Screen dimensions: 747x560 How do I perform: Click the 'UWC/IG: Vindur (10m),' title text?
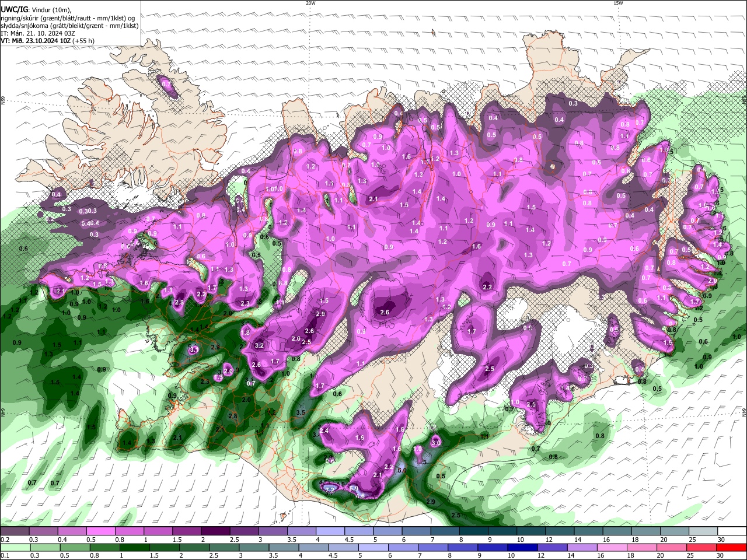[x=36, y=10]
